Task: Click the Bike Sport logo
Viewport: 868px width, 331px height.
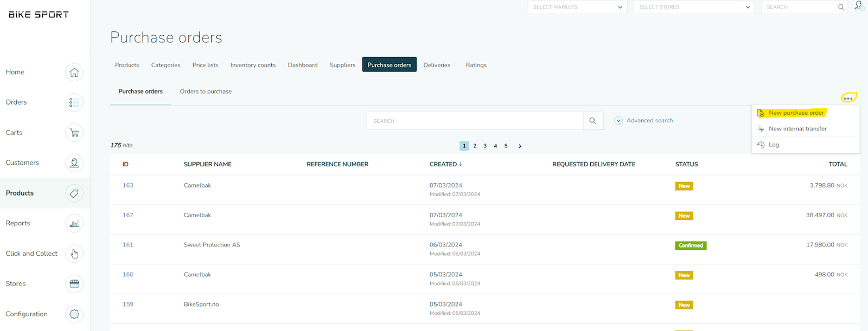Action: (x=39, y=15)
